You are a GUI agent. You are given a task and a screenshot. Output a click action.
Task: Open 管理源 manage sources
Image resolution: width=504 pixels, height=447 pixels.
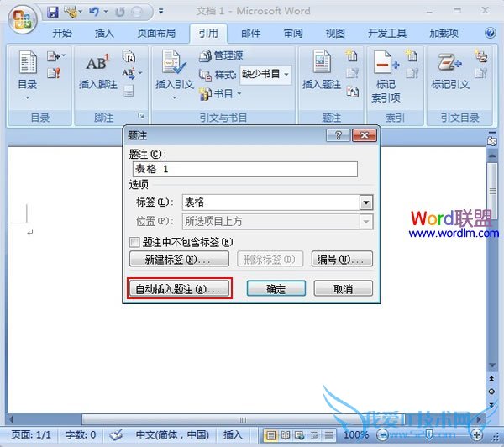point(221,55)
